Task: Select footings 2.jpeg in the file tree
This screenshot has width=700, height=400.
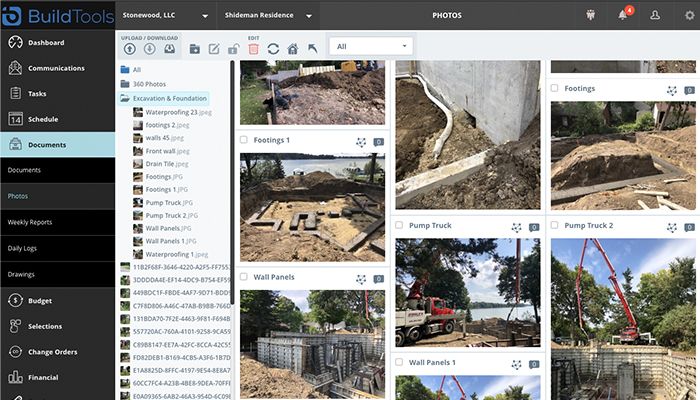Action: point(161,125)
